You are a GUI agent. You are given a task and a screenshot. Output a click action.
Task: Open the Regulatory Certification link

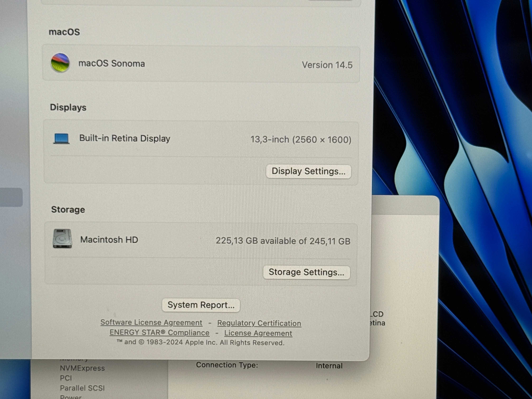259,323
